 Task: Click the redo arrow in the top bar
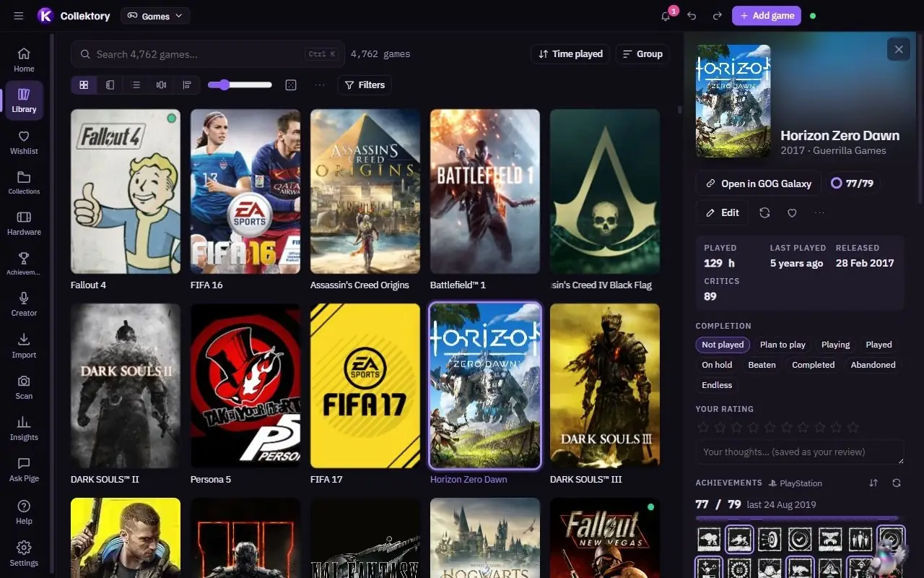coord(717,16)
